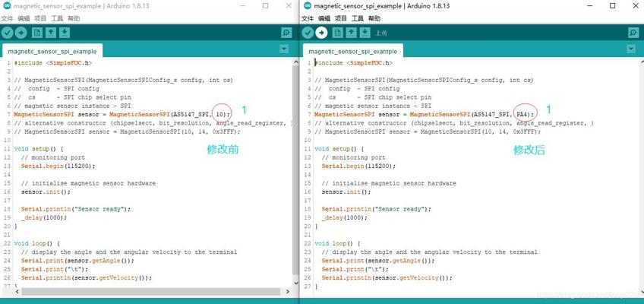This screenshot has width=644, height=304.
Task: Maximize the left Arduino window
Action: pyautogui.click(x=266, y=6)
